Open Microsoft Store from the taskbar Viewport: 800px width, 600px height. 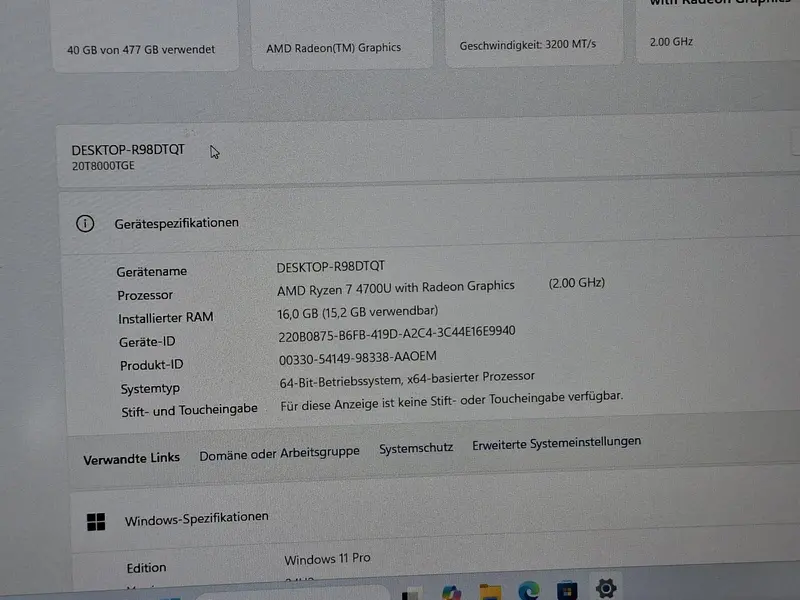pyautogui.click(x=567, y=590)
